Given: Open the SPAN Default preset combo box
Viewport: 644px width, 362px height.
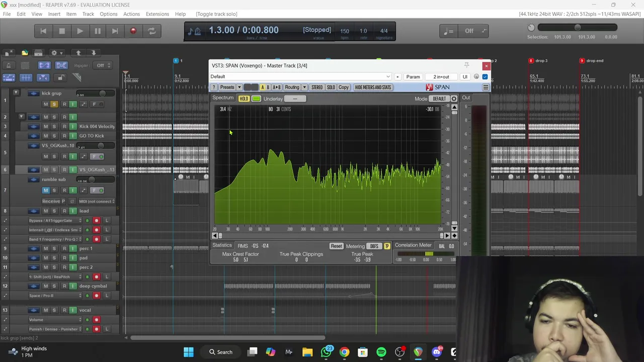Looking at the screenshot, I should [300, 77].
